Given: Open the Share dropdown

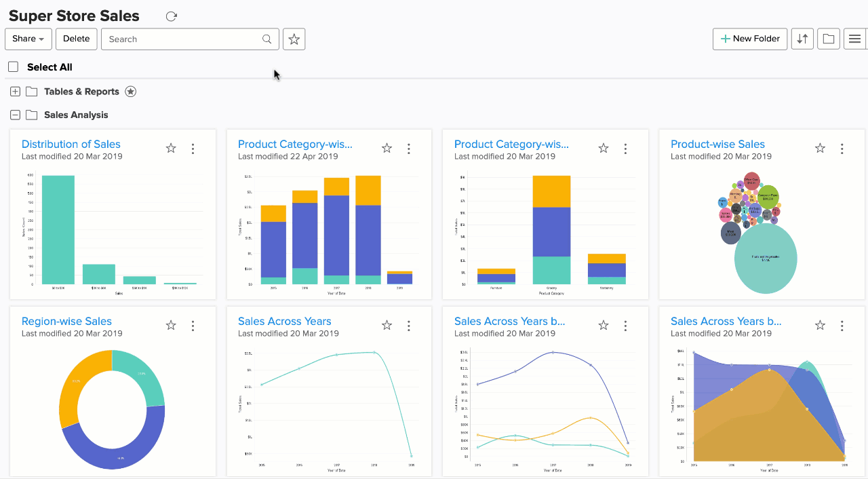Looking at the screenshot, I should [x=28, y=39].
